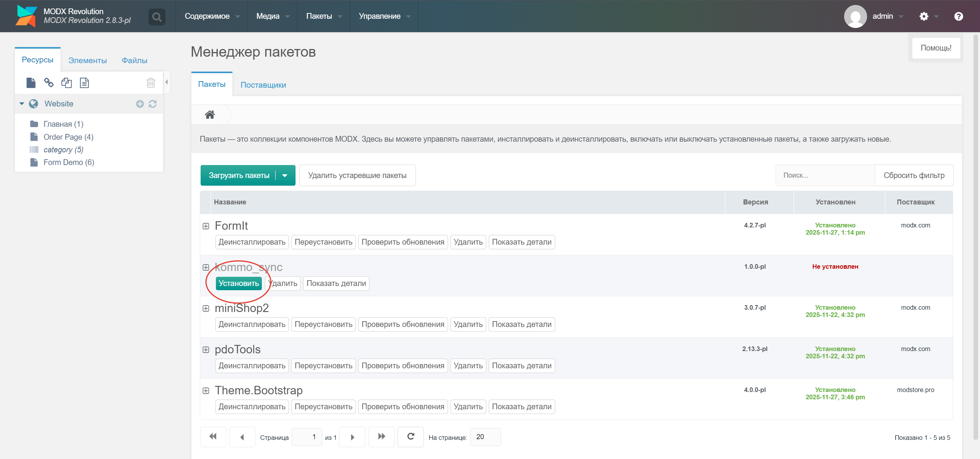Expand the pdoTools package row
Screen dimensions: 980x459
click(x=206, y=350)
